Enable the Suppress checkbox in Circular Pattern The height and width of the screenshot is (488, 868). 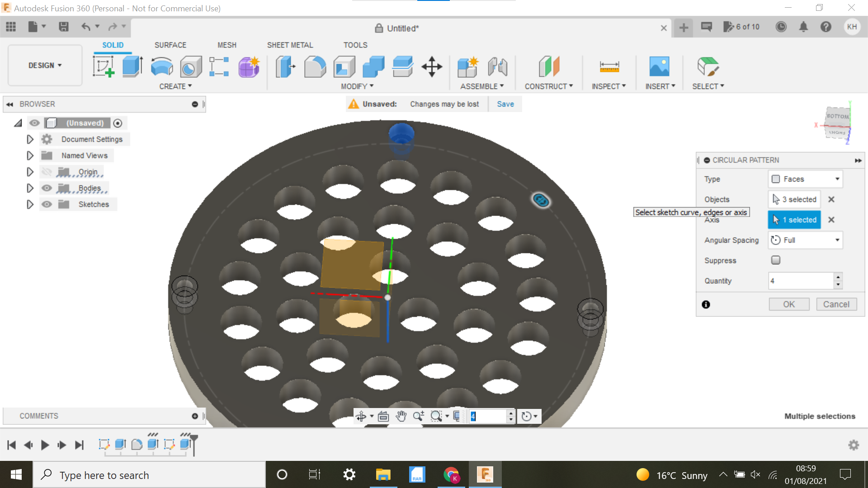776,260
